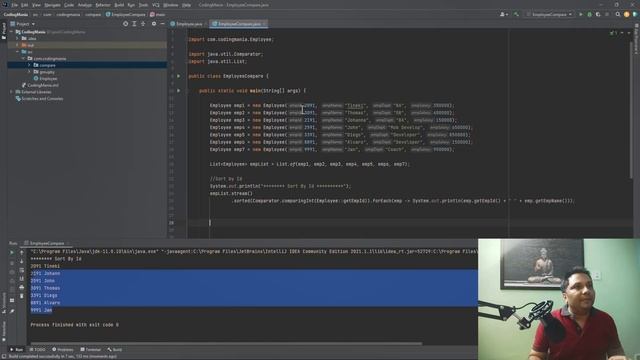This screenshot has width=640, height=360.
Task: Open Project panel gear options
Action: 154,24
